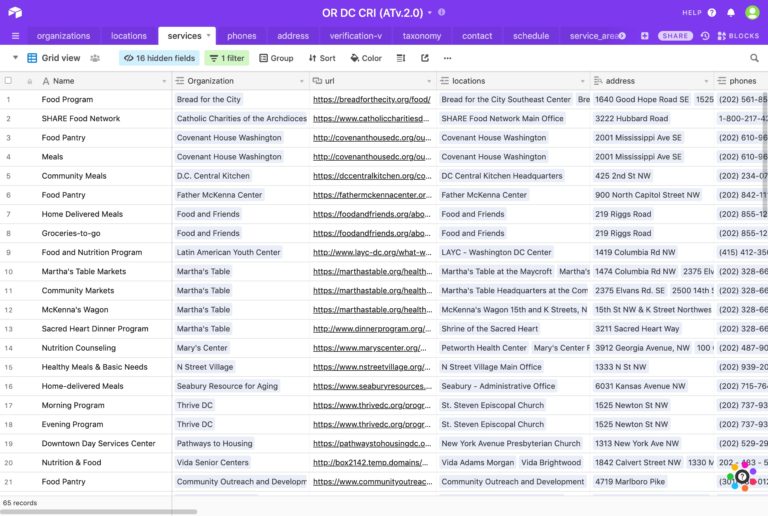Toggle the select all rows checkbox
This screenshot has height=516, width=768.
9,81
